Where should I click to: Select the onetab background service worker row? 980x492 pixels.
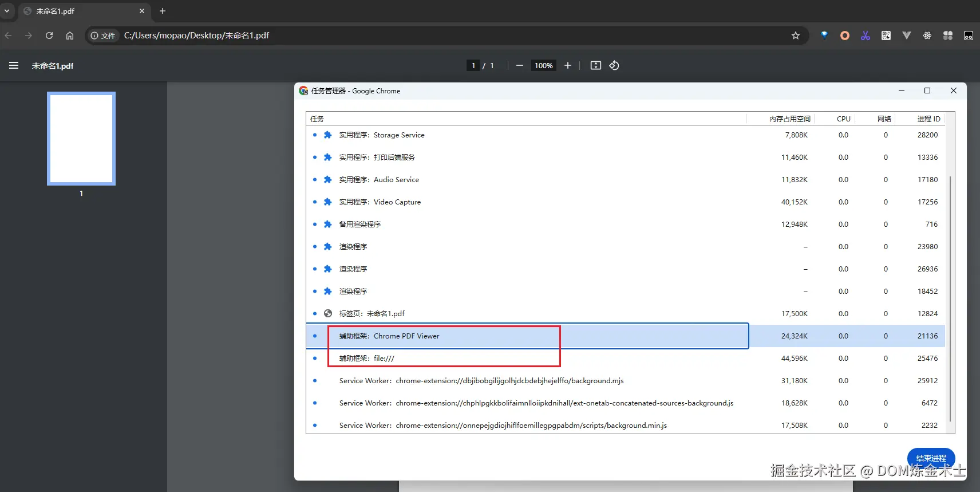click(x=626, y=403)
